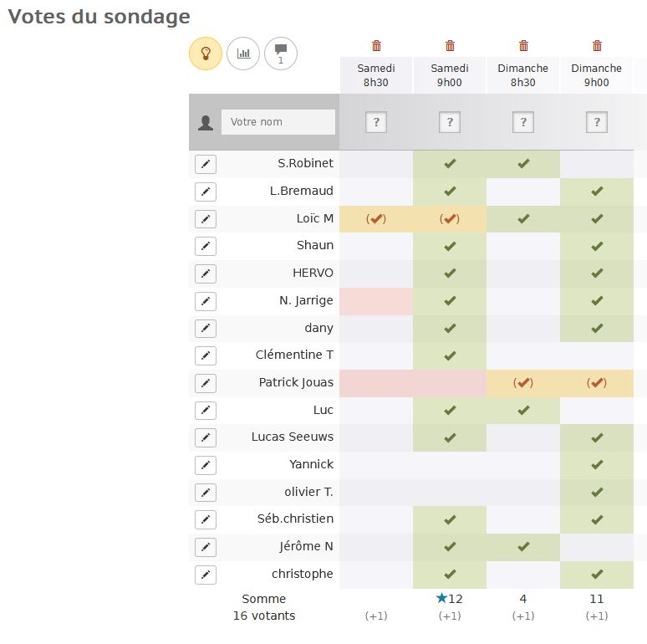Delete the Samedi 9h00 column
Screen dimensions: 647x644
coord(450,45)
